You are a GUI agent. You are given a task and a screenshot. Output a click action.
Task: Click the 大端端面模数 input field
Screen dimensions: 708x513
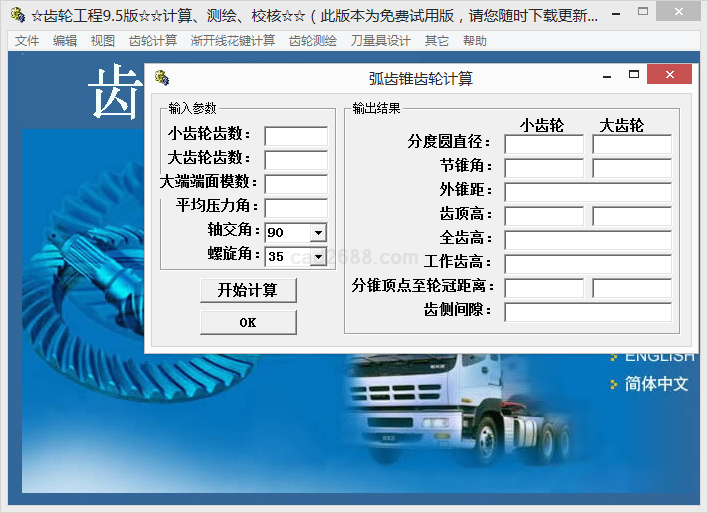(x=296, y=184)
